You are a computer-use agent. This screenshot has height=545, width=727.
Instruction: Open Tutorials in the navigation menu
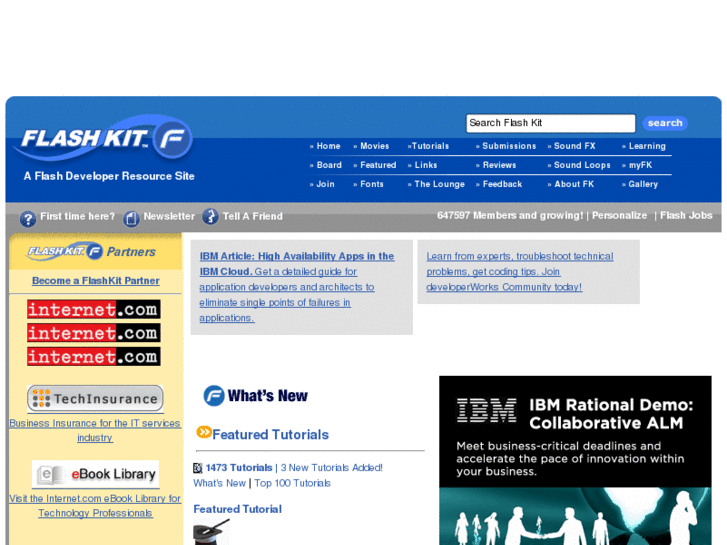click(428, 146)
